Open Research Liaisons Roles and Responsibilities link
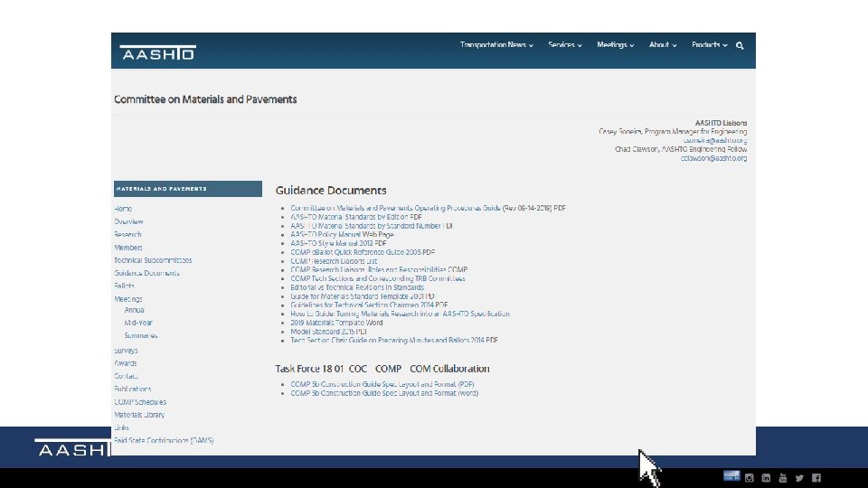Screen dimensions: 868x488 (x=379, y=269)
